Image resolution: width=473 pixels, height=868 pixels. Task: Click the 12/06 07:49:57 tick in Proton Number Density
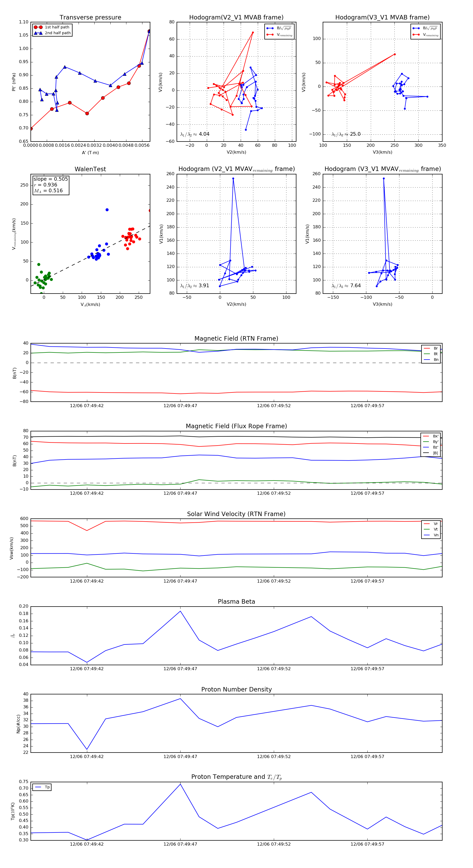(x=367, y=756)
